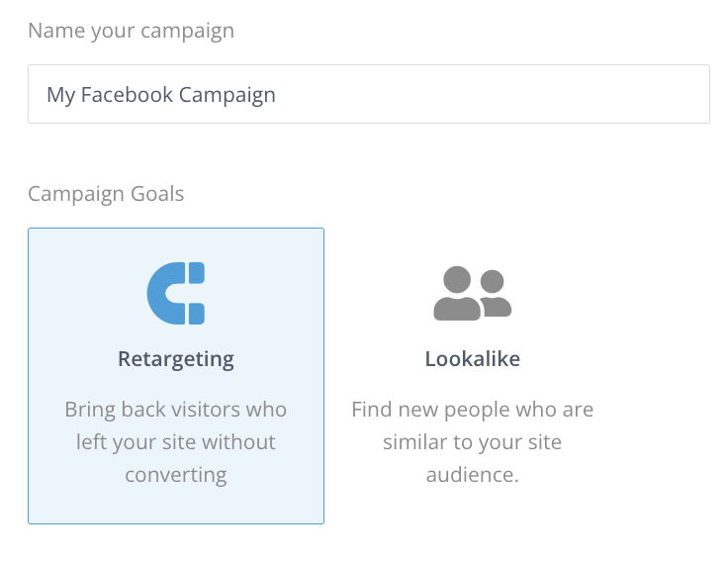This screenshot has width=728, height=562.
Task: Click the word "My" in the name field
Action: (60, 95)
